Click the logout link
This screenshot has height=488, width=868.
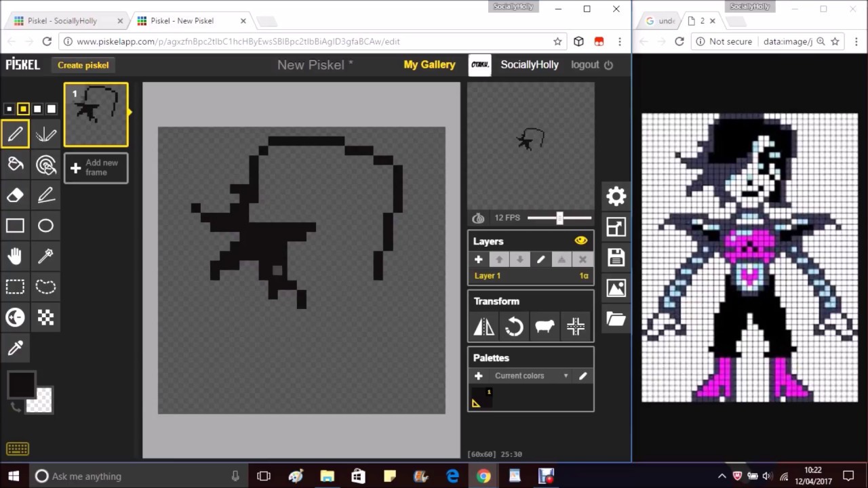592,64
